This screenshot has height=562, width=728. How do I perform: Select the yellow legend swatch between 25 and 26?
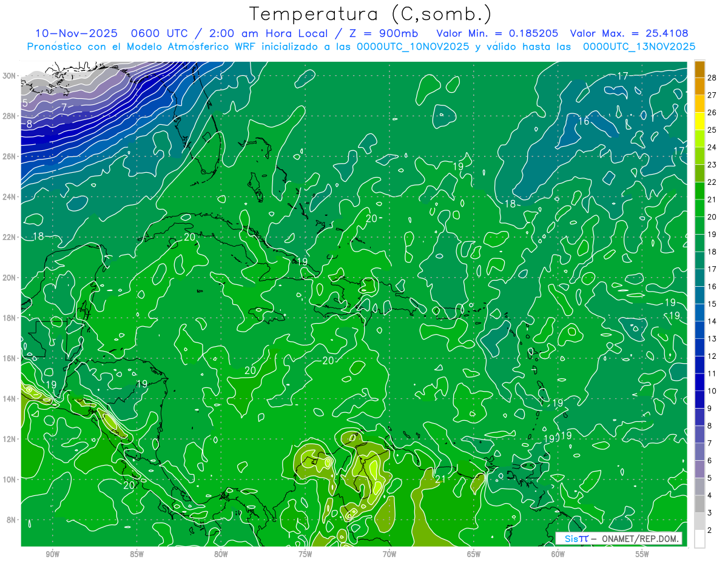(x=699, y=121)
